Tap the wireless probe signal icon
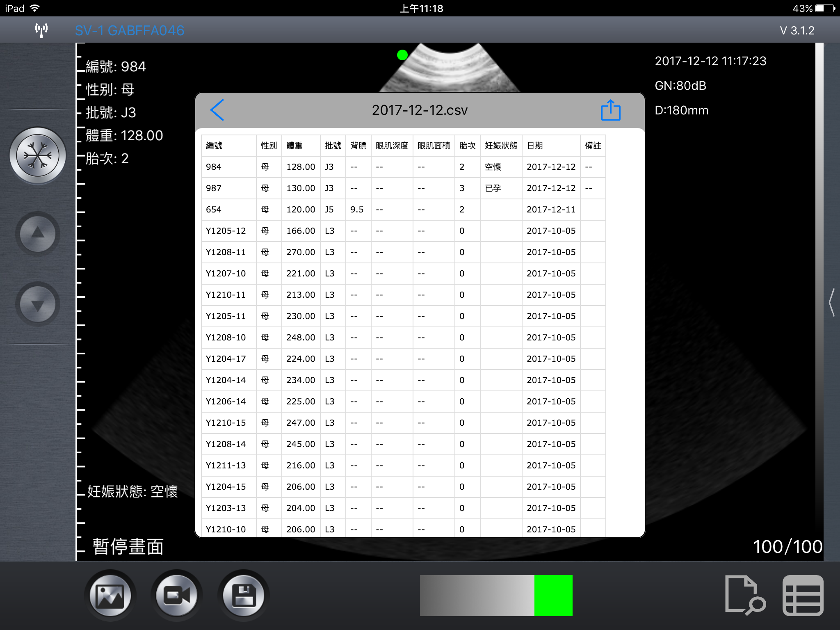Viewport: 840px width, 630px height. 41,30
